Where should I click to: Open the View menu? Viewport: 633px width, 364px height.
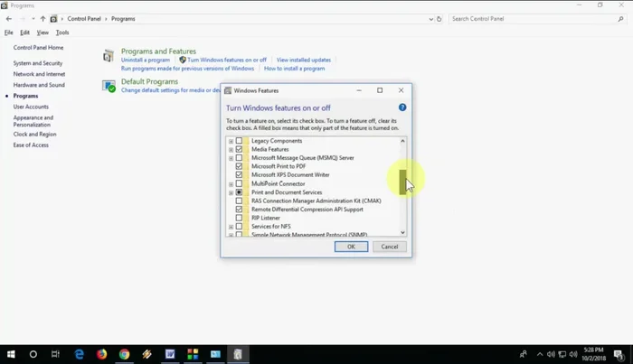[x=42, y=33]
